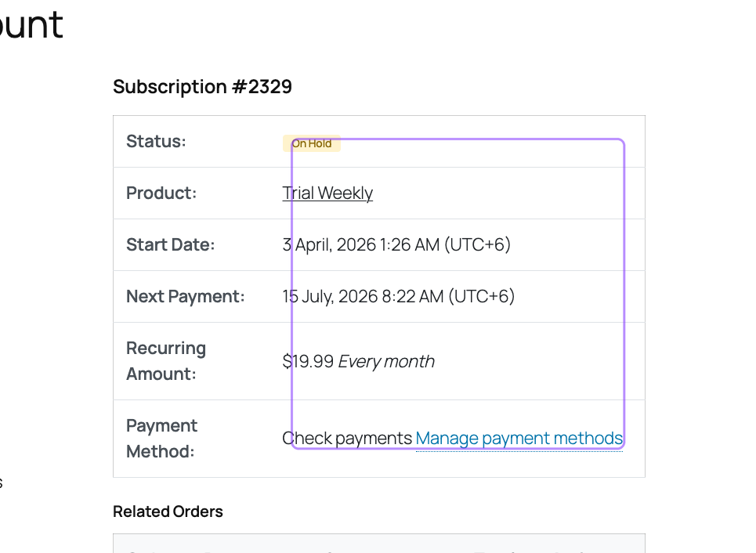
Task: Click the Payment Method: label
Action: (162, 439)
